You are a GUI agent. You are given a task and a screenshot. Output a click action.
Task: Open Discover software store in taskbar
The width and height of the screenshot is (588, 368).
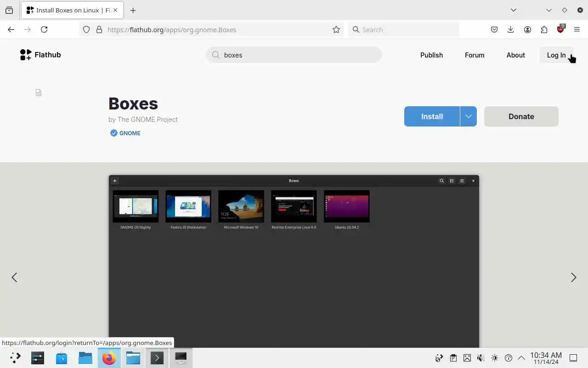click(62, 357)
